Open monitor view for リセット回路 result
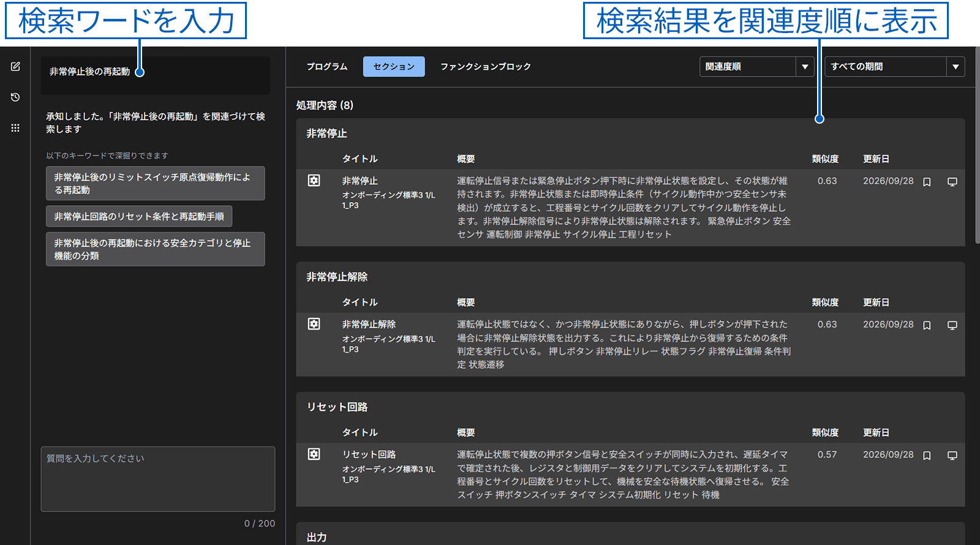Viewport: 980px width, 545px height. coord(952,456)
